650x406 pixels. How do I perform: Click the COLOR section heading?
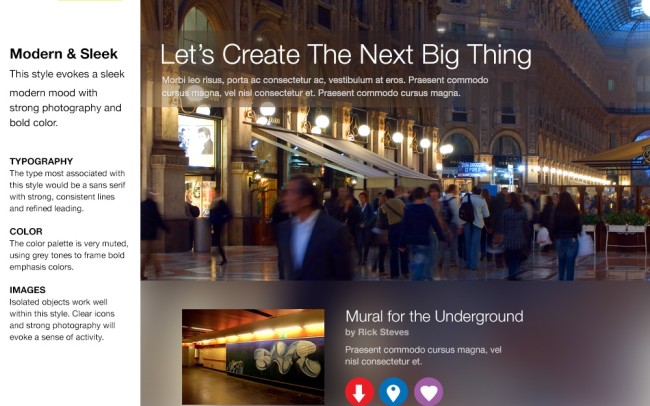pos(26,231)
